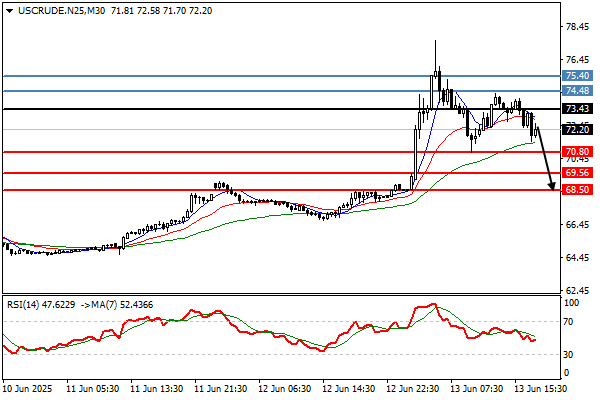600x400 pixels.
Task: Click the 11 Jun 05:30 time label
Action: [92, 389]
